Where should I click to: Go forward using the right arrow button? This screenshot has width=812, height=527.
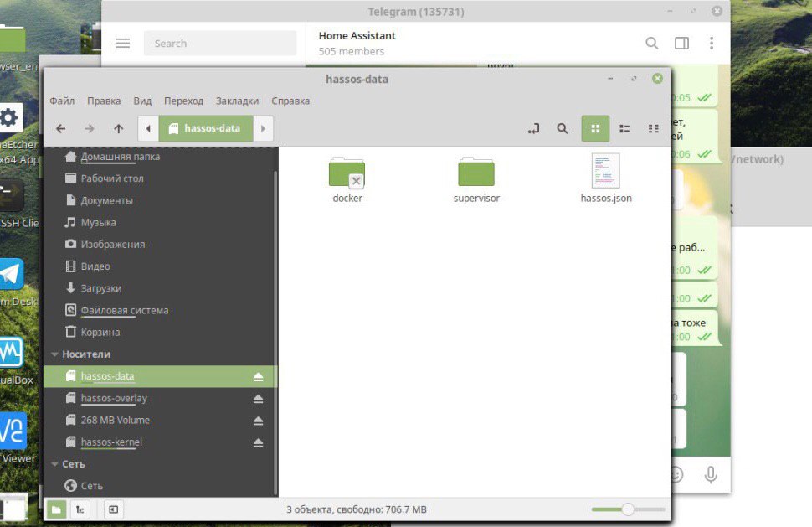(90, 128)
